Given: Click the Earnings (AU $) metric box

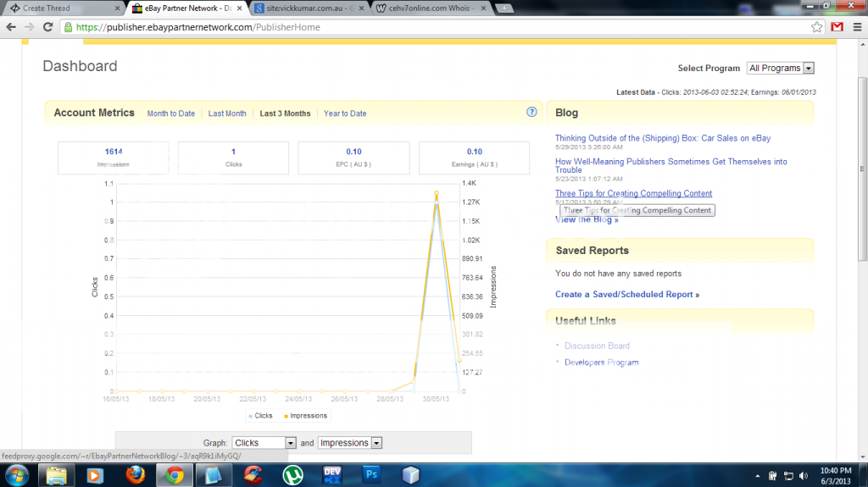Looking at the screenshot, I should 474,158.
